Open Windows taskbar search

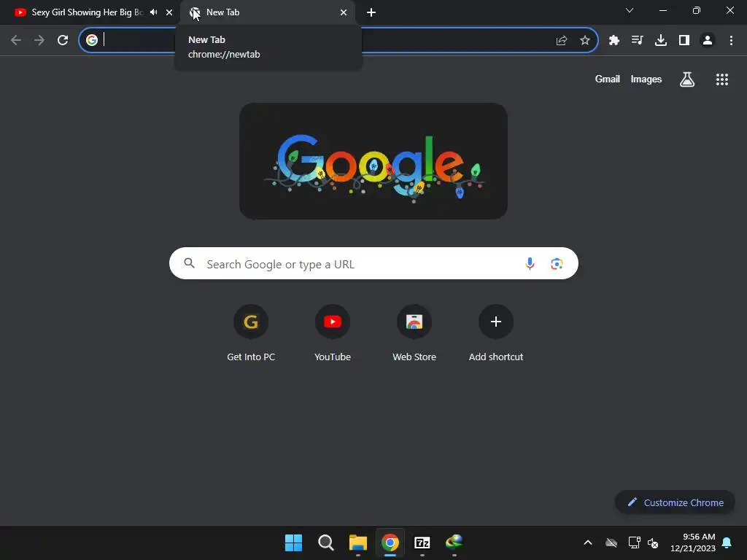point(326,542)
